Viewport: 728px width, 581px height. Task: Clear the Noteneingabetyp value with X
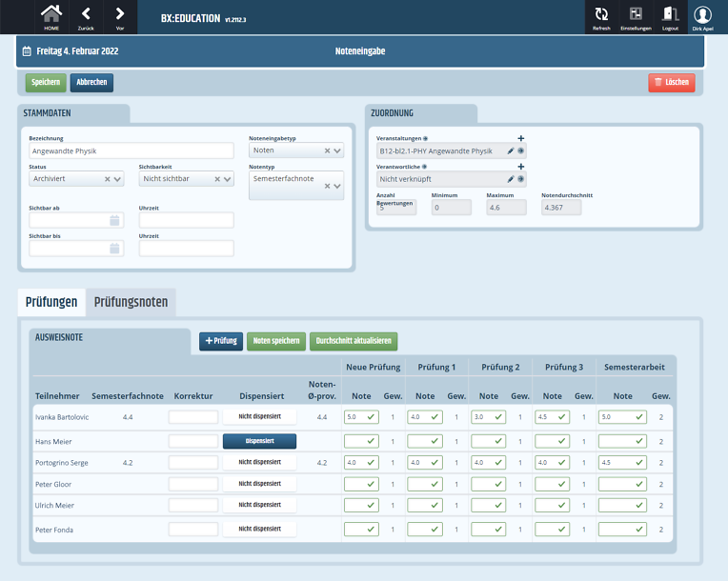[x=328, y=150]
